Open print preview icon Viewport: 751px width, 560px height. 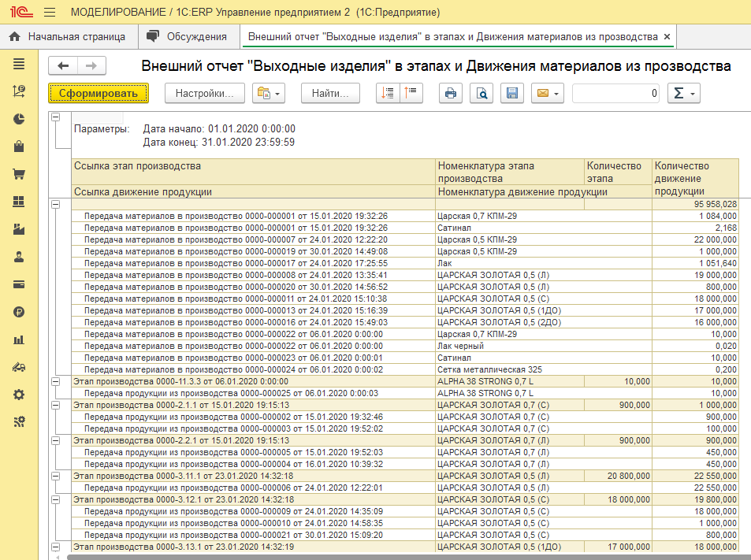tap(481, 93)
